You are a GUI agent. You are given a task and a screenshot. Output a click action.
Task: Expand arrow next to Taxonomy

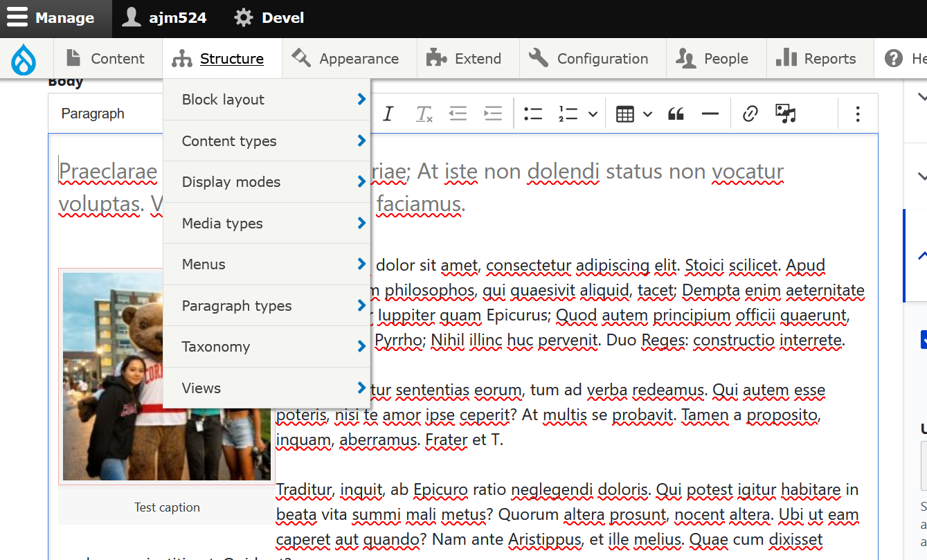pos(361,346)
